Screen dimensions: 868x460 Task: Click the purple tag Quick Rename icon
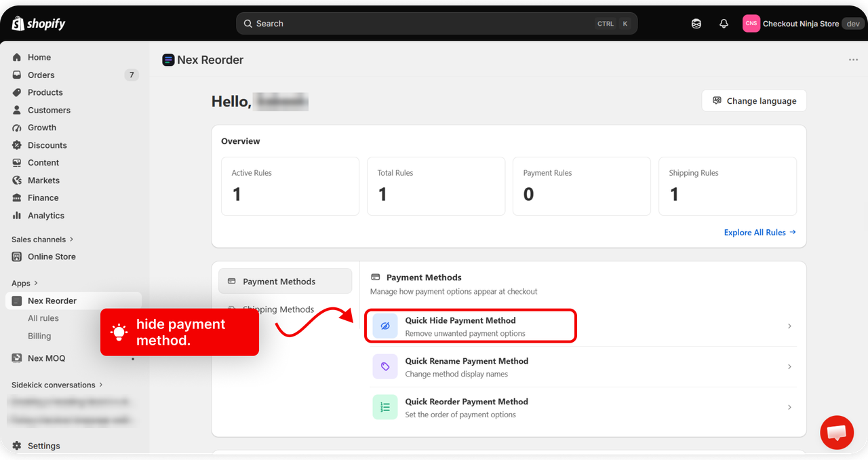tap(385, 367)
